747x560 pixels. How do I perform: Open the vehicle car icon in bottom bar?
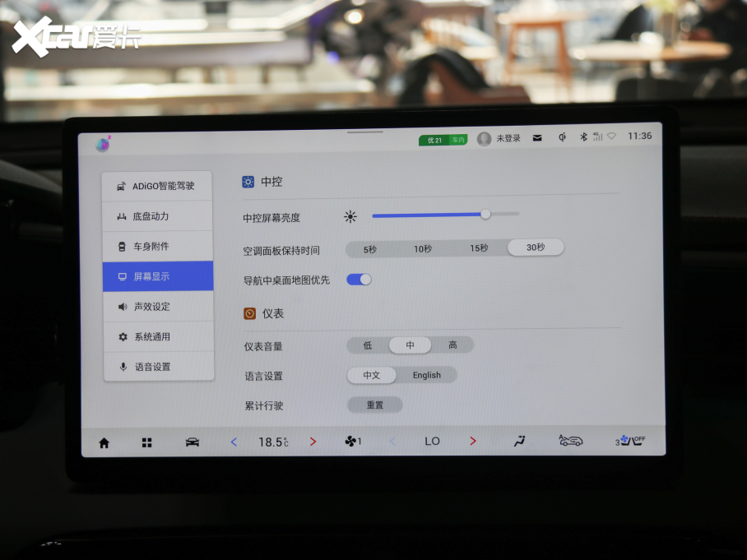(192, 442)
